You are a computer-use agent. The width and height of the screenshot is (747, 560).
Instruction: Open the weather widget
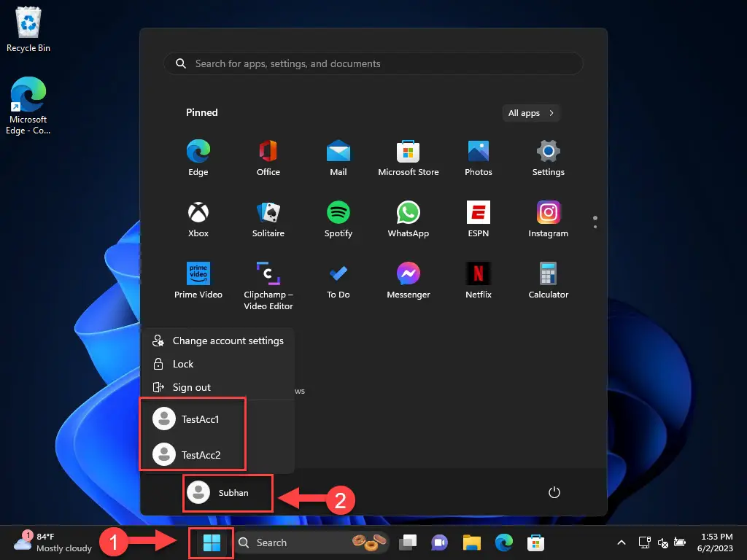coord(53,542)
